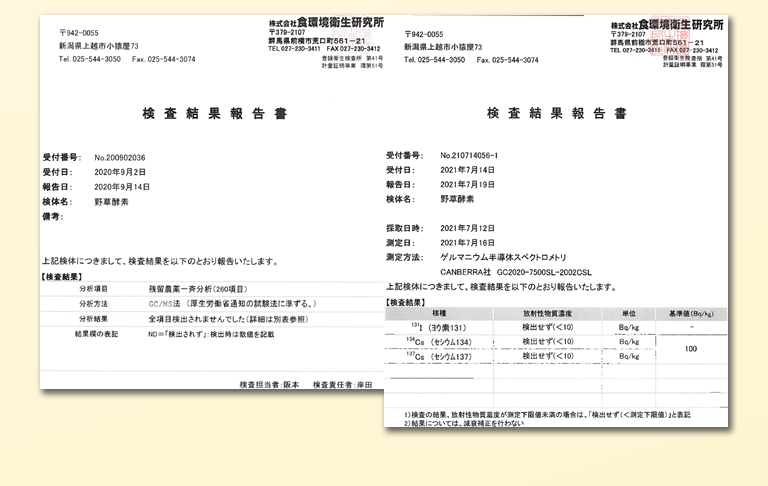The image size is (768, 486).
Task: Click Bq/kg unit in the セシウム137 row
Action: tap(629, 357)
